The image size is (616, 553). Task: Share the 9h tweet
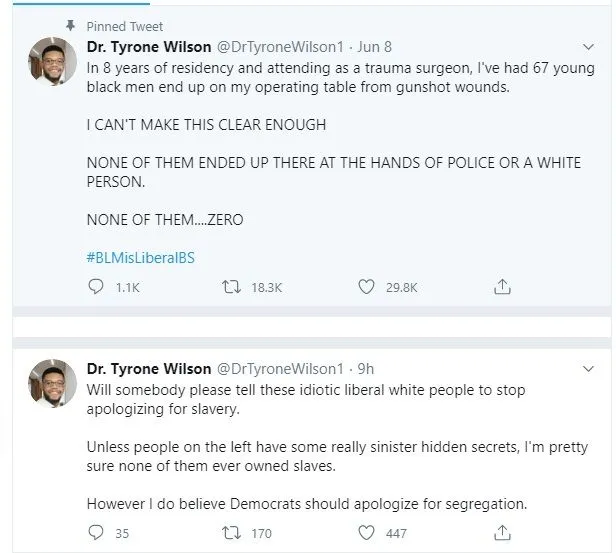click(x=502, y=533)
